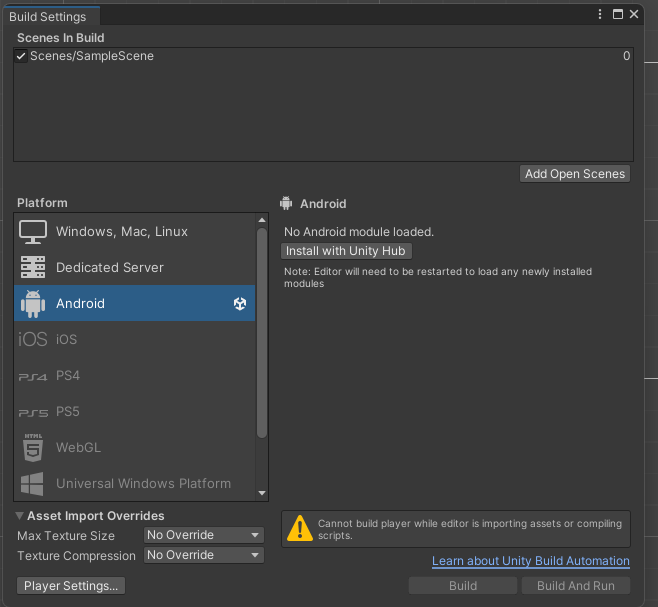Click the iOS logo icon
This screenshot has height=607, width=658.
[33, 339]
